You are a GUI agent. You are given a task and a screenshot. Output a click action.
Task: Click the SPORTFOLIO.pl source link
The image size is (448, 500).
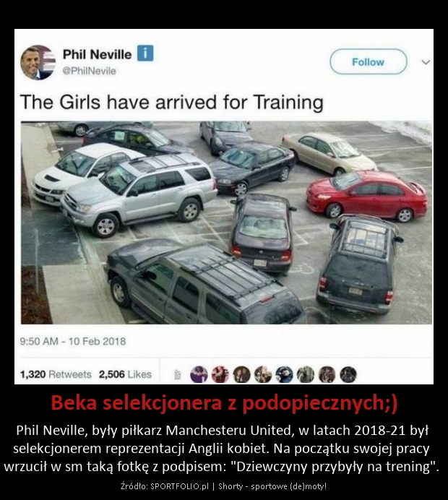pyautogui.click(x=179, y=486)
